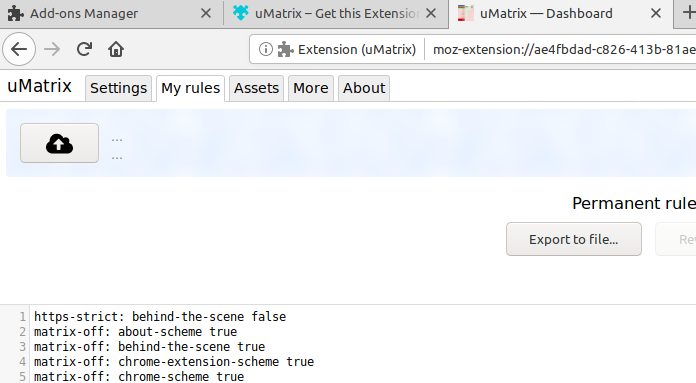
Task: Reload the current page
Action: point(84,49)
